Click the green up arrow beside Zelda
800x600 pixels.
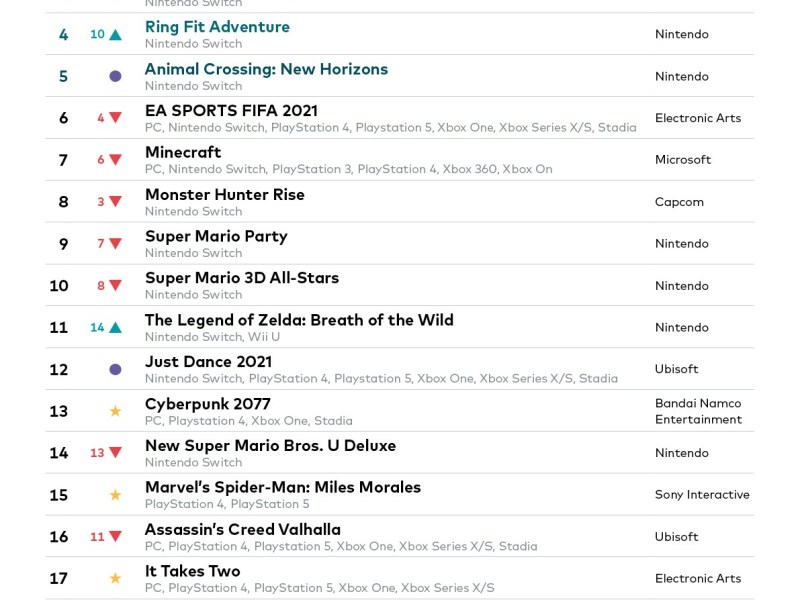[x=115, y=328]
